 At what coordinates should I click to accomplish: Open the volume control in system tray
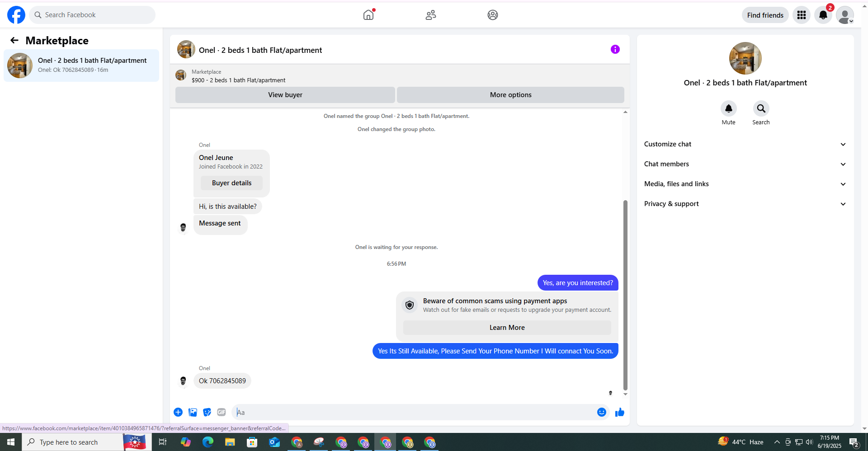click(809, 442)
